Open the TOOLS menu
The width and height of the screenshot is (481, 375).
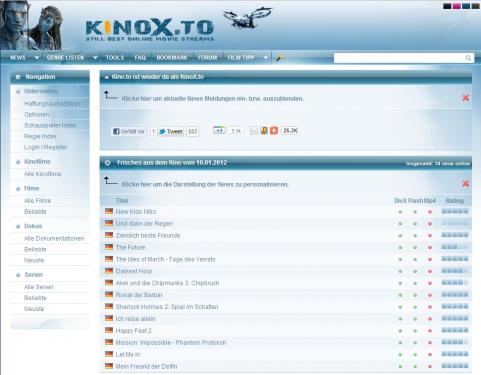pyautogui.click(x=114, y=58)
